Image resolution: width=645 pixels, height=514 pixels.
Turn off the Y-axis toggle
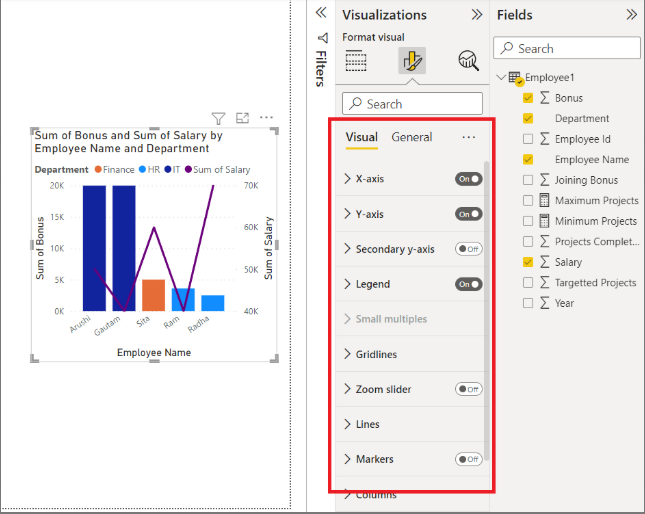click(469, 214)
